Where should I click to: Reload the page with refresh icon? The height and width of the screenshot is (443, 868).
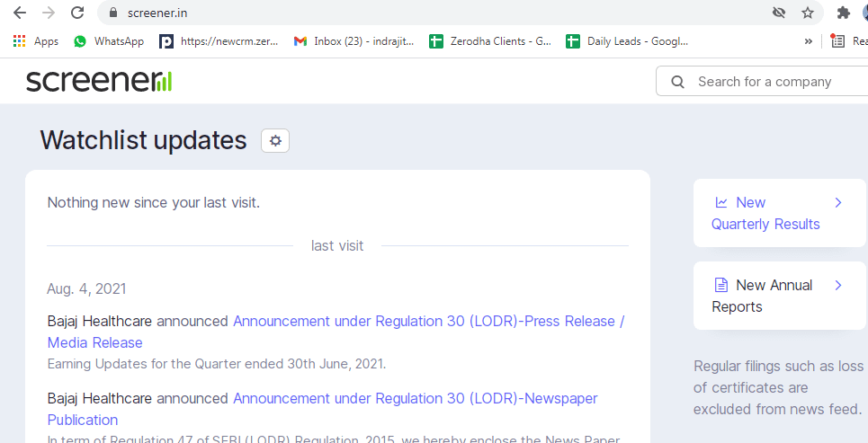[78, 13]
